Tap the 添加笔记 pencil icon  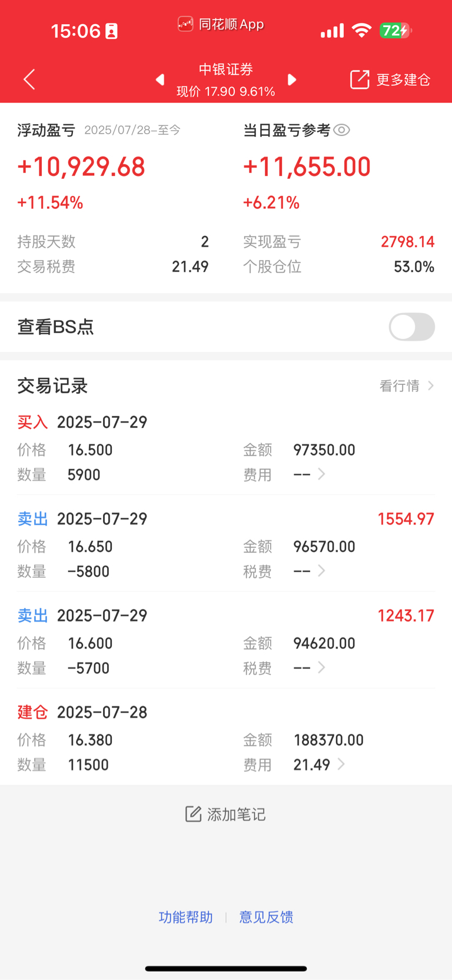click(194, 814)
